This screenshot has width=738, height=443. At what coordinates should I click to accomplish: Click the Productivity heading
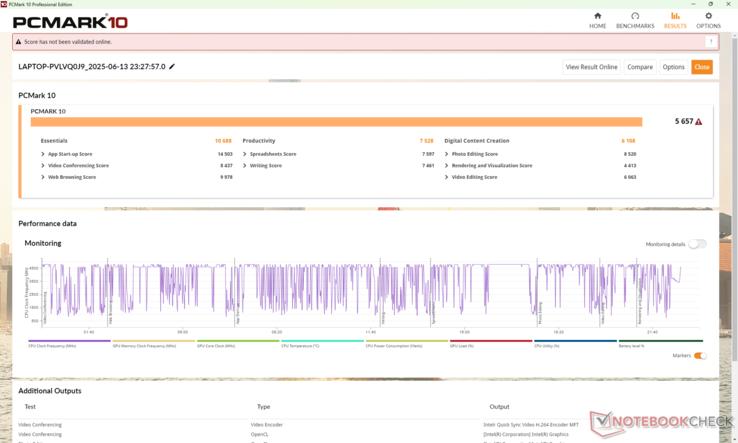tap(259, 141)
